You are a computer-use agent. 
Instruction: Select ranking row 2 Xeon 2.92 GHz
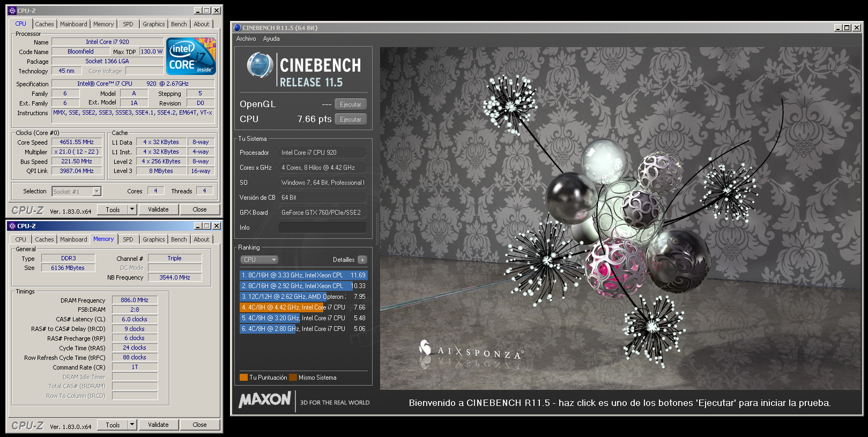click(x=303, y=286)
